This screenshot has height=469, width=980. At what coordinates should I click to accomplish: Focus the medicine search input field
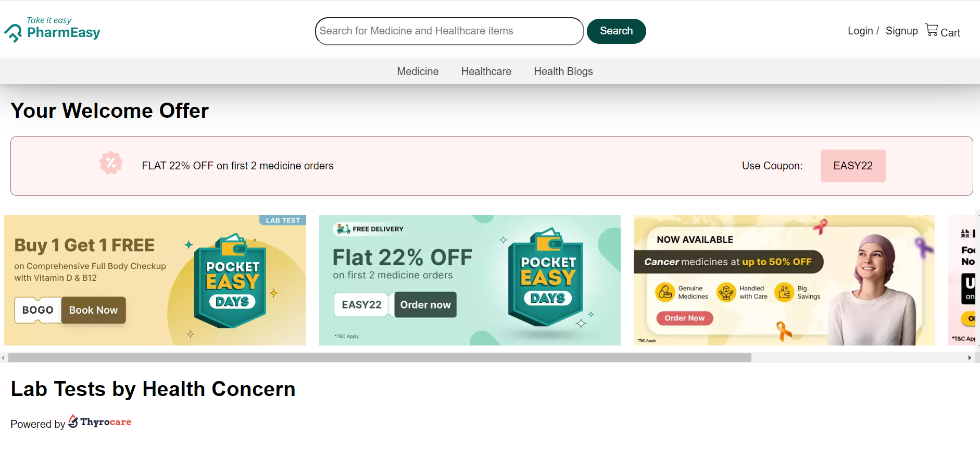coord(449,31)
